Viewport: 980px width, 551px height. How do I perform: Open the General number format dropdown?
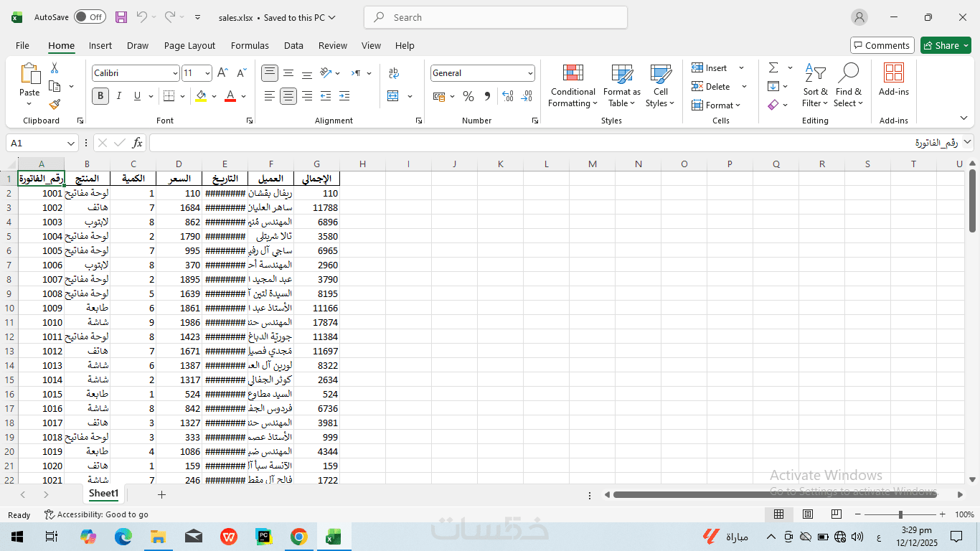[530, 73]
